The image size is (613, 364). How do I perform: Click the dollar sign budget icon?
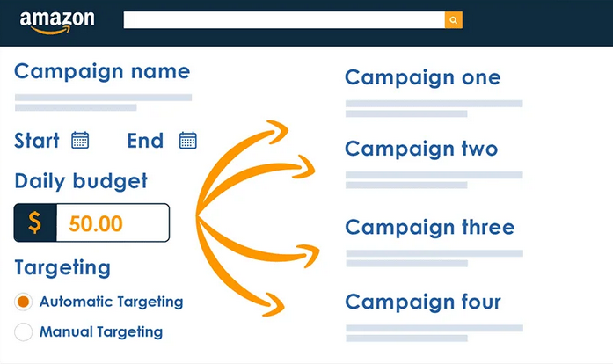click(35, 222)
